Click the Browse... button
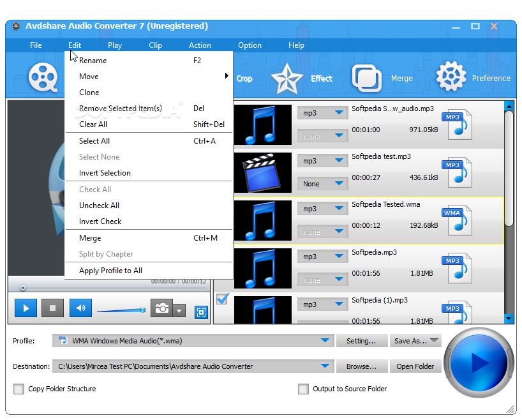This screenshot has width=522, height=420. pos(362,366)
